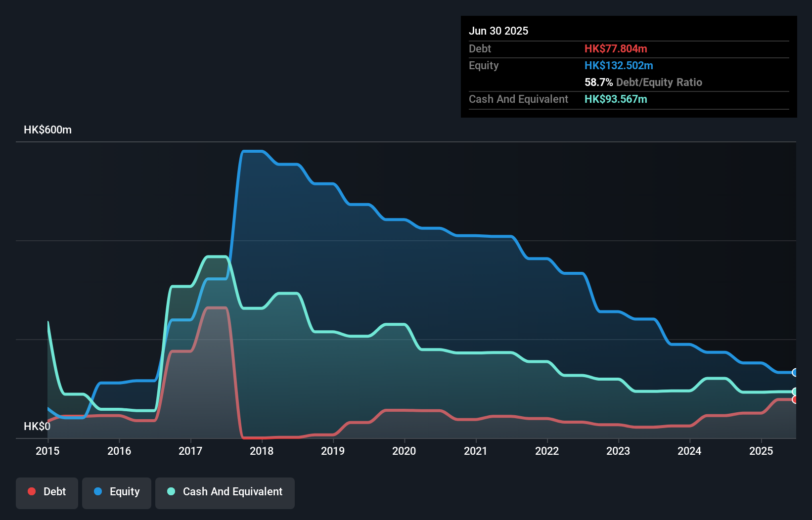Click the HK$77.804m Debt value link

[616, 48]
